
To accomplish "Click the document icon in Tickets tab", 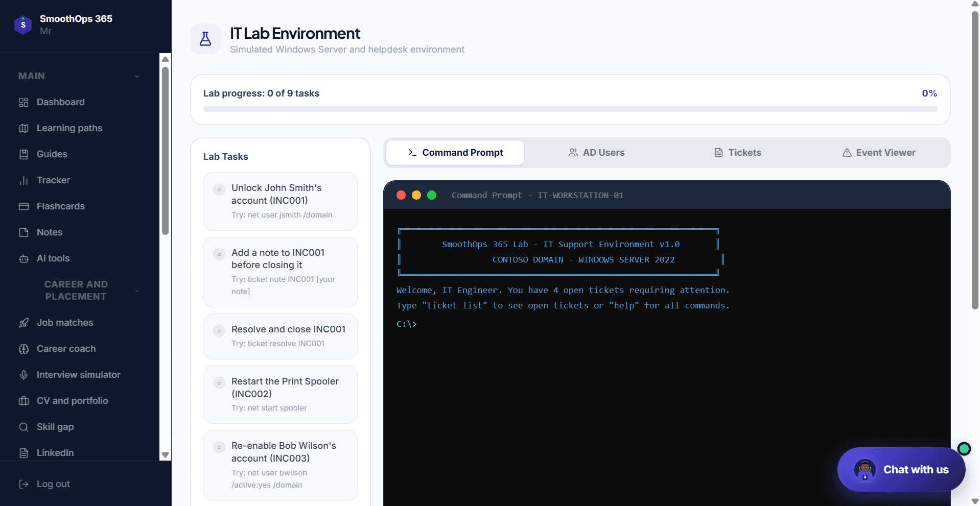I will 718,153.
